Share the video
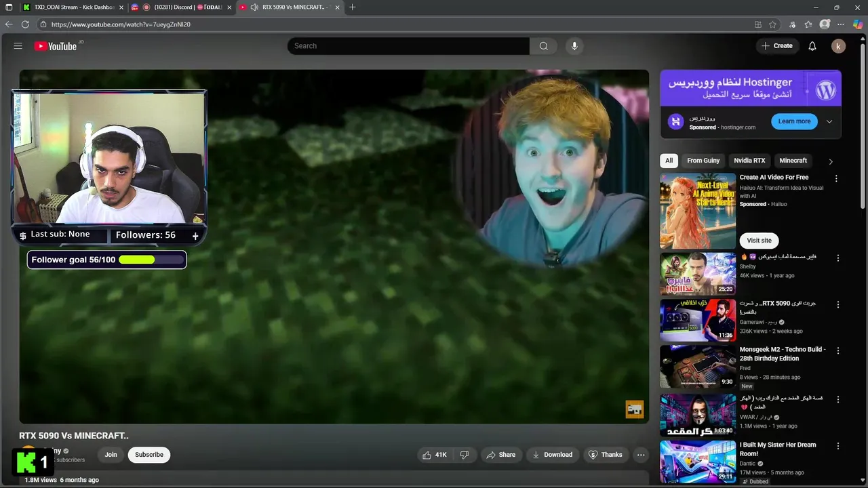The height and width of the screenshot is (488, 868). (501, 455)
